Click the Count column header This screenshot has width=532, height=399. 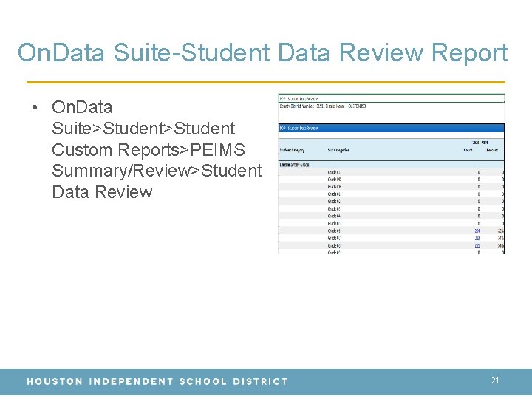468,150
